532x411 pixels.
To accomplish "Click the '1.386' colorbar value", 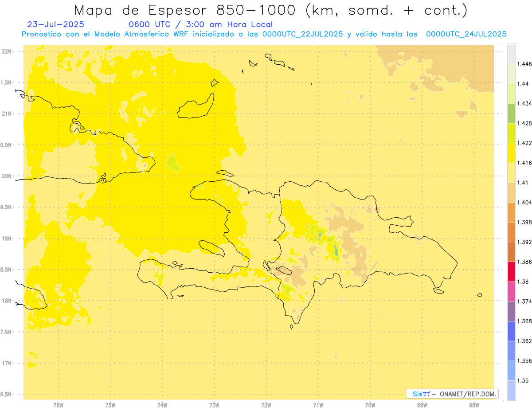I will click(x=525, y=262).
